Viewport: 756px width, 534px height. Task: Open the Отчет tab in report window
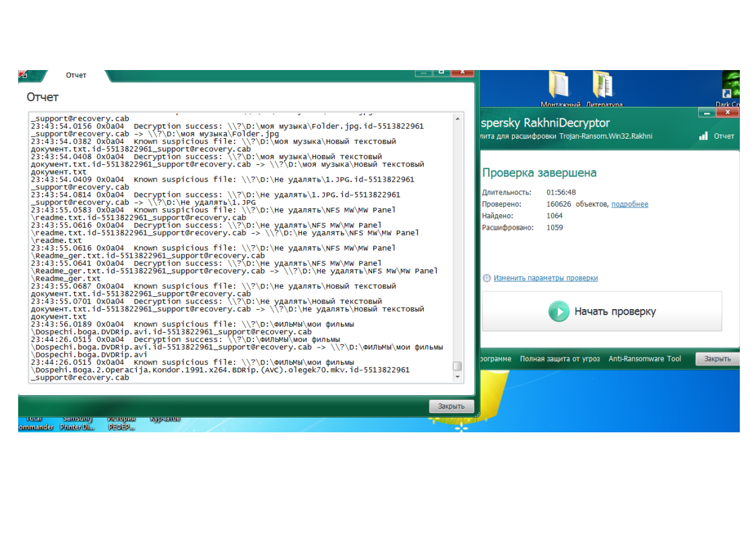[x=76, y=75]
